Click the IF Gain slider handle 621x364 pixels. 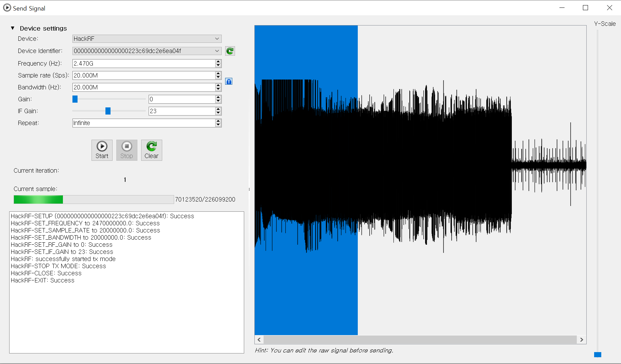[108, 111]
